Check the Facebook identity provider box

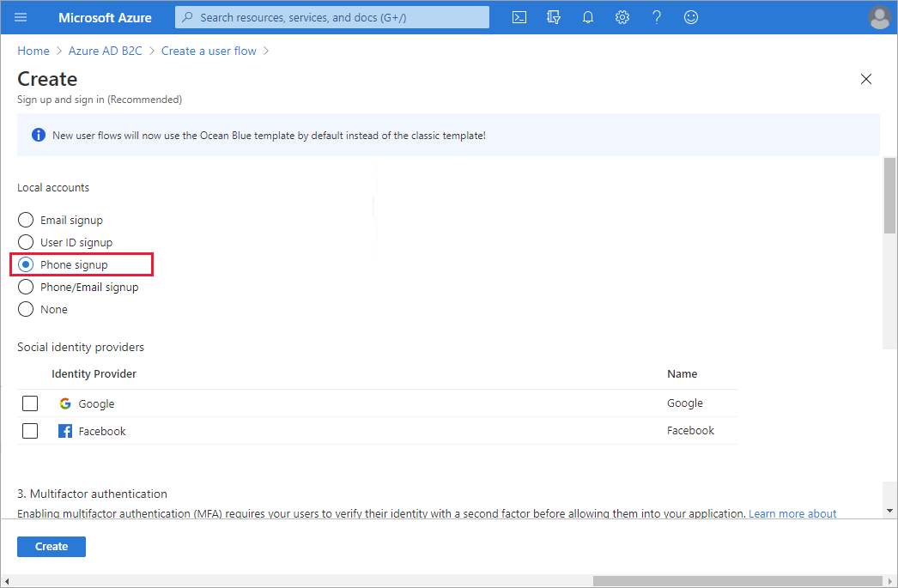[x=30, y=431]
